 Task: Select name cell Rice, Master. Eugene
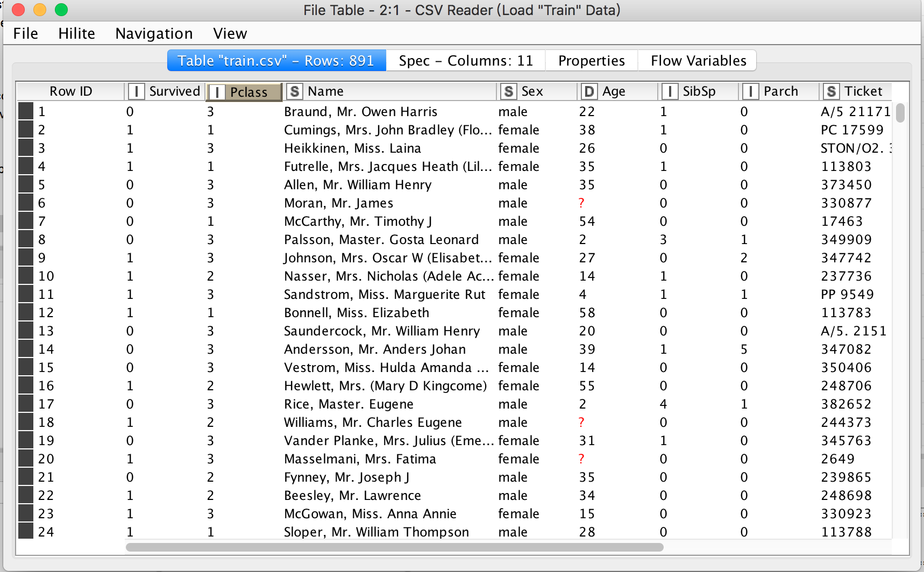[x=349, y=404]
